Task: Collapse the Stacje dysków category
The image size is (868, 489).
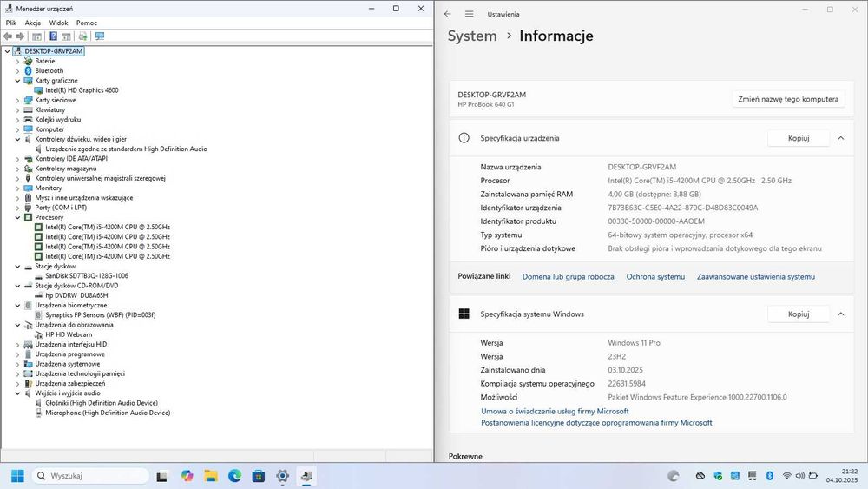Action: click(17, 267)
